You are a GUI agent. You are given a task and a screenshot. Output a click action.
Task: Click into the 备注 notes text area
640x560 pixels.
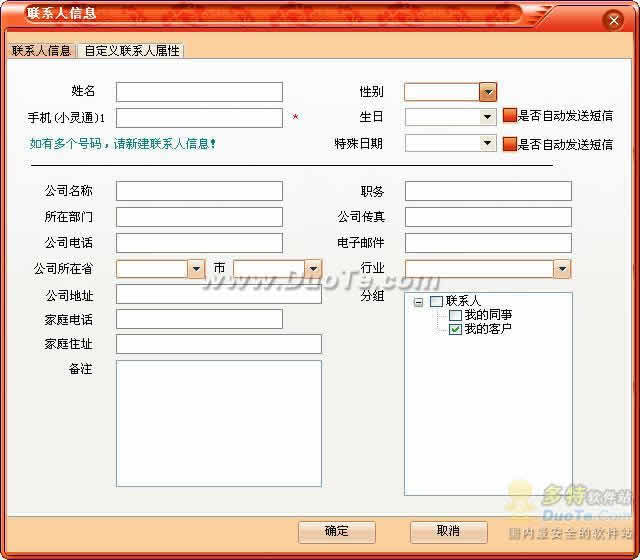pyautogui.click(x=219, y=423)
